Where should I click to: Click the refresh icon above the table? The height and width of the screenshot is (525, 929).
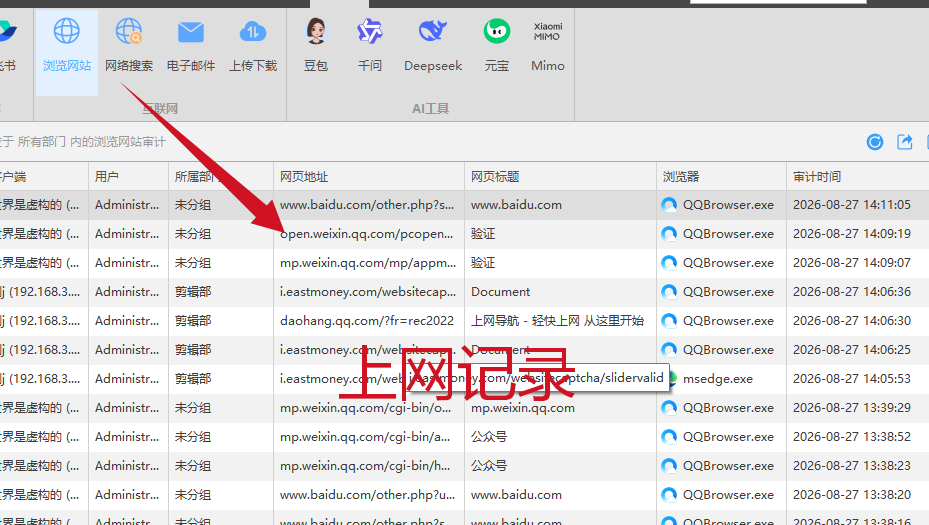(874, 142)
